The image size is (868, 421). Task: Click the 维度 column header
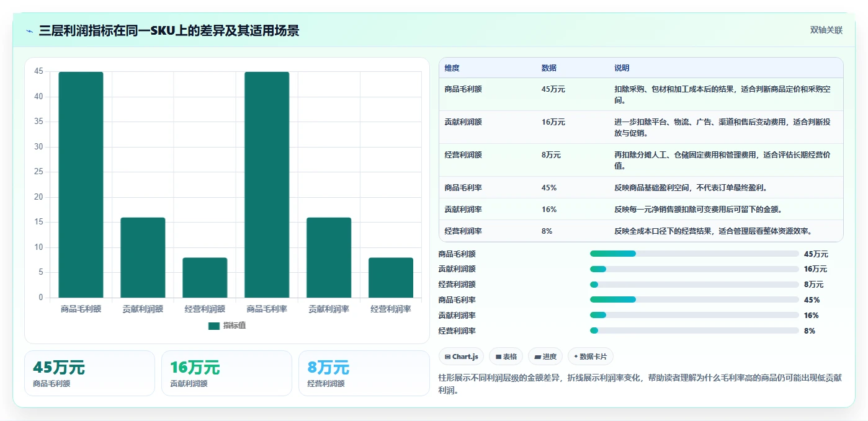tap(452, 68)
